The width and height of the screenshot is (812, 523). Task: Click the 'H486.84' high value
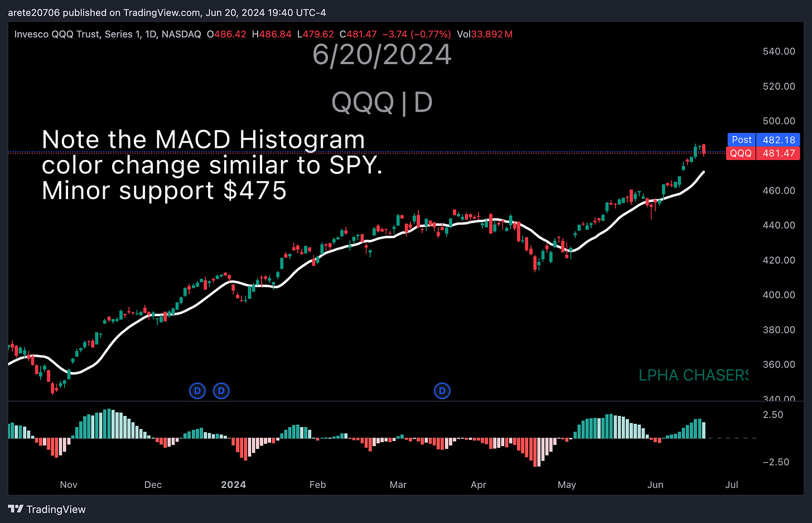coord(272,34)
